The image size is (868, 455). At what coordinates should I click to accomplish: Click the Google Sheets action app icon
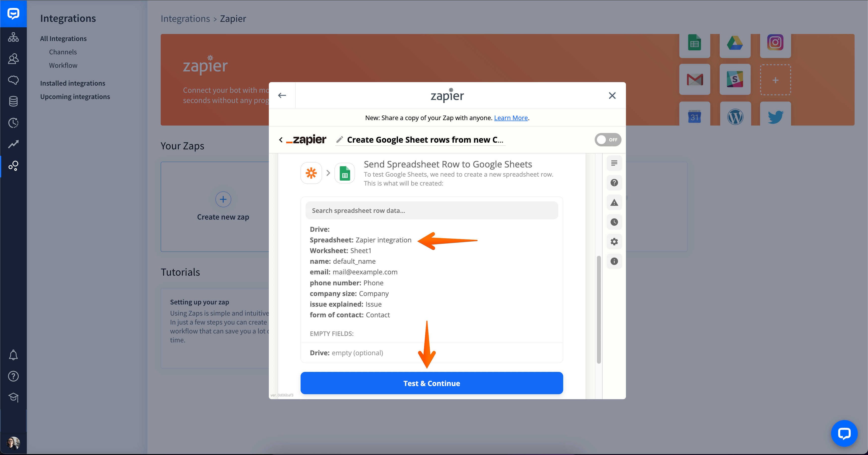coord(344,173)
